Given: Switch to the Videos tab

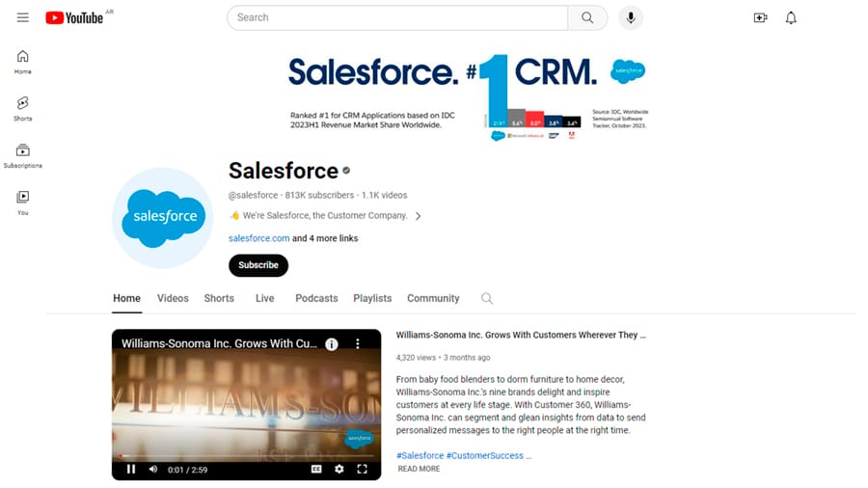Looking at the screenshot, I should point(173,298).
